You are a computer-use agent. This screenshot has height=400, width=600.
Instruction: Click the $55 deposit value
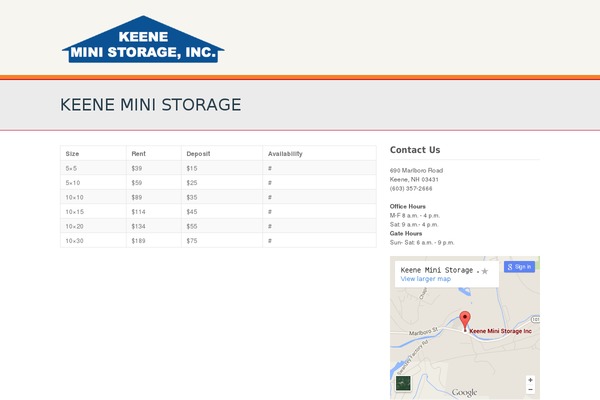click(192, 226)
